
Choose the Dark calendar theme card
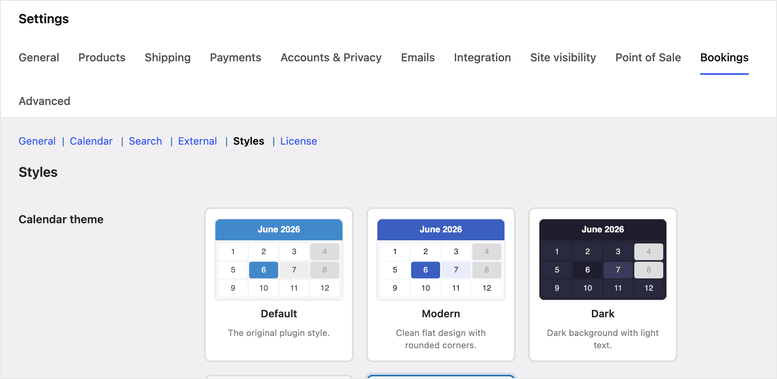point(603,284)
